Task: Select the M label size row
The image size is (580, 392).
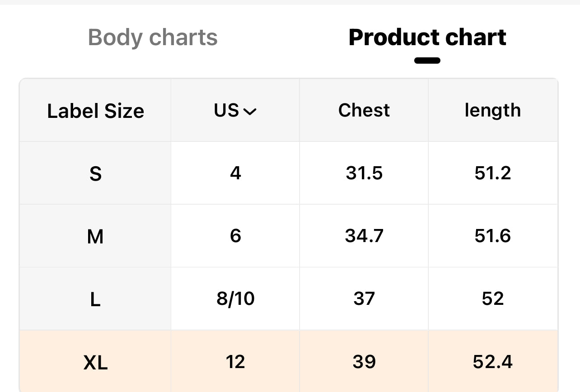Action: [95, 236]
